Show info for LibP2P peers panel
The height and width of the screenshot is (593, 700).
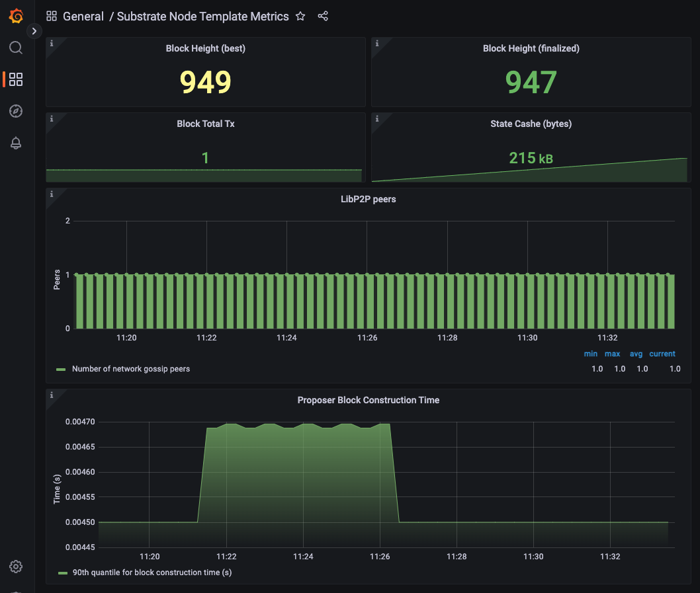tap(52, 194)
